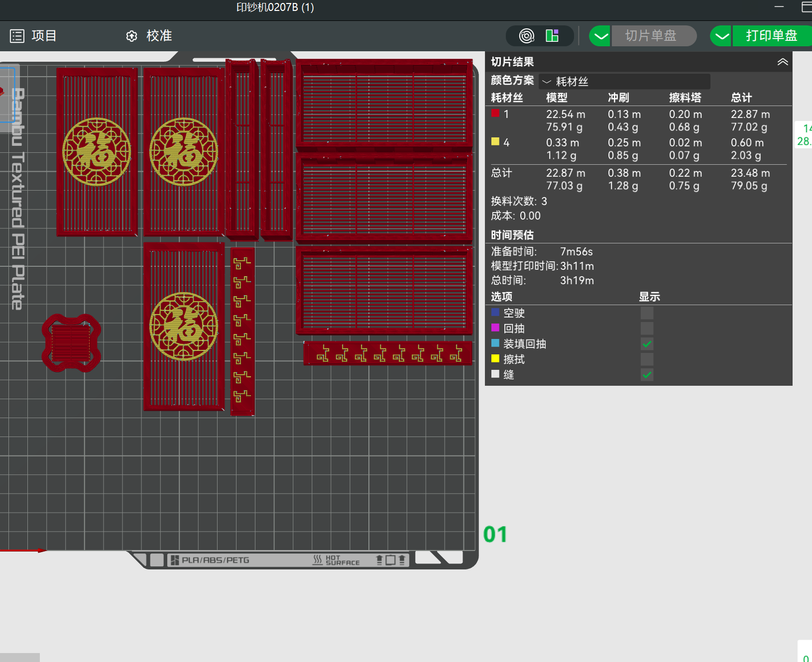The height and width of the screenshot is (662, 812).
Task: Click the 模型 column header
Action: (x=557, y=98)
